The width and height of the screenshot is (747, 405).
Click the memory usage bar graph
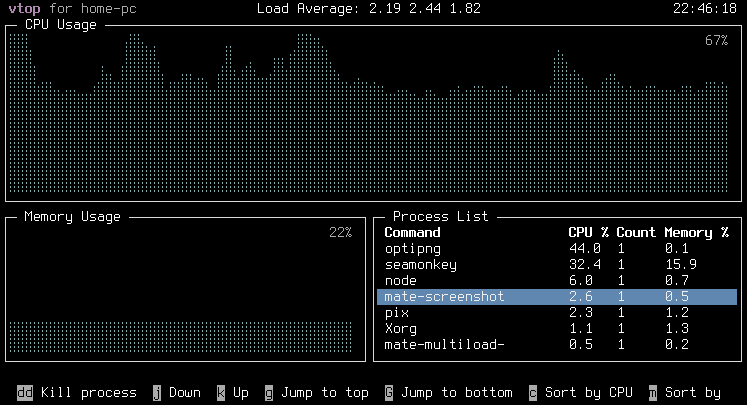pos(181,337)
